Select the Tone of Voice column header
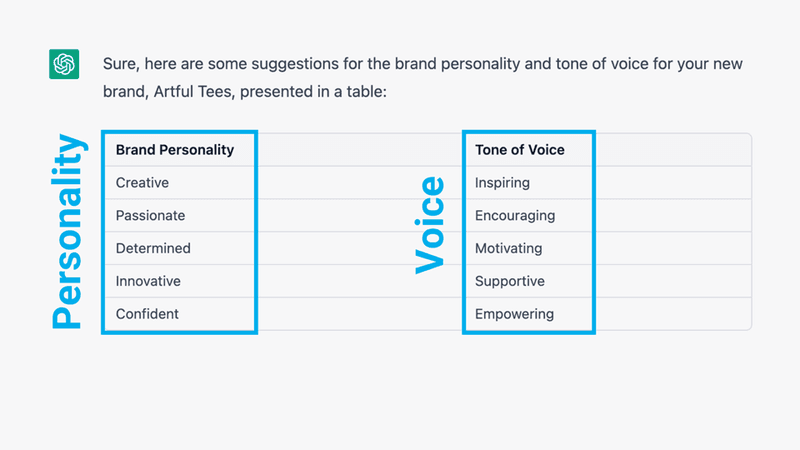This screenshot has height=450, width=800. pos(520,150)
